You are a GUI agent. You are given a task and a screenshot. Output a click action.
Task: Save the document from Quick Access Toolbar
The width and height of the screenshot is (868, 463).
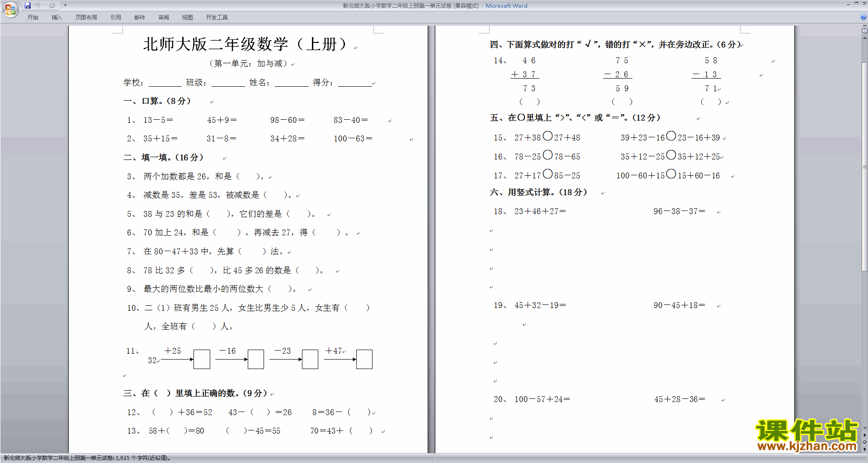pos(28,5)
